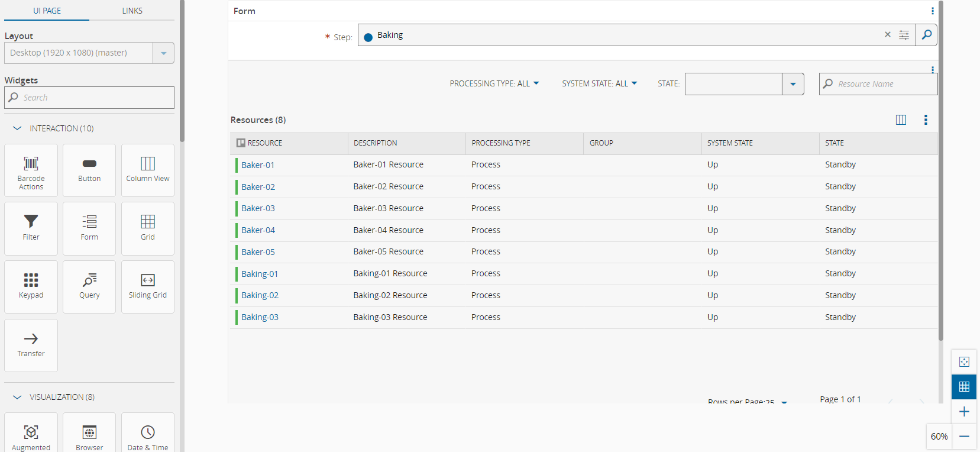980x452 pixels.
Task: Open the Form kebab menu
Action: [x=932, y=11]
